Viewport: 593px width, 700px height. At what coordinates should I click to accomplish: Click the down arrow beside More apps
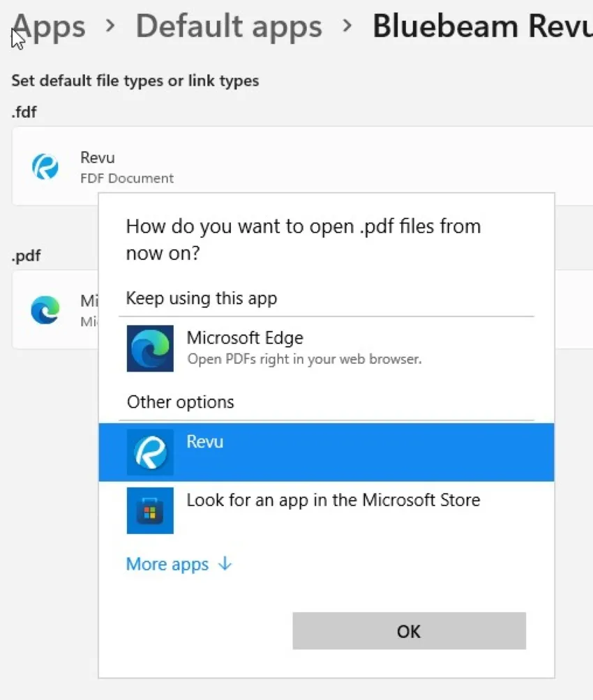click(x=225, y=564)
